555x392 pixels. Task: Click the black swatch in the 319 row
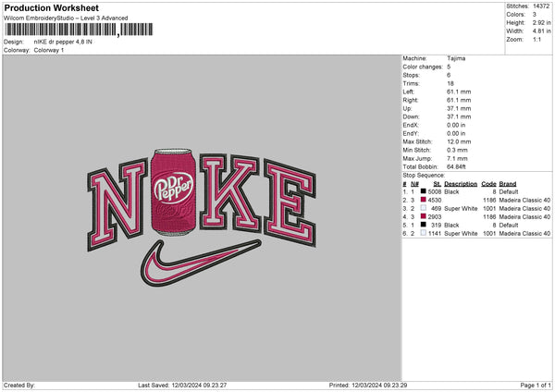424,225
